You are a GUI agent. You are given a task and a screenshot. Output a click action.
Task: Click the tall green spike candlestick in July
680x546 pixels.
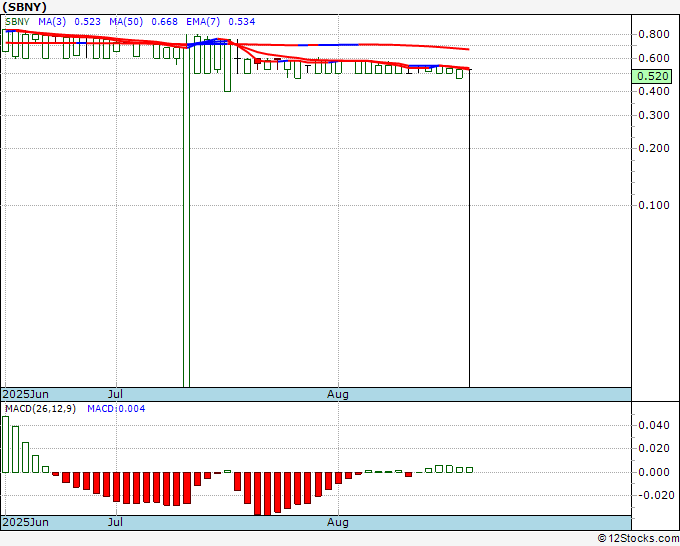click(186, 213)
